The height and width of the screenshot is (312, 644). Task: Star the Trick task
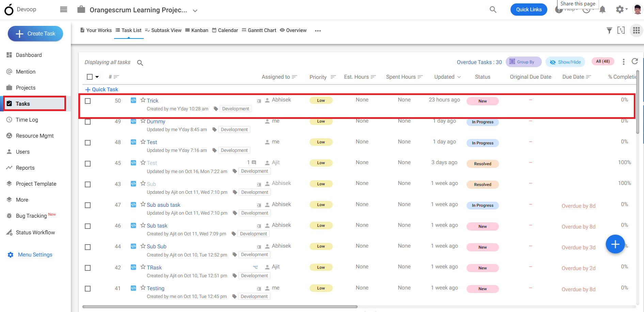pyautogui.click(x=143, y=100)
